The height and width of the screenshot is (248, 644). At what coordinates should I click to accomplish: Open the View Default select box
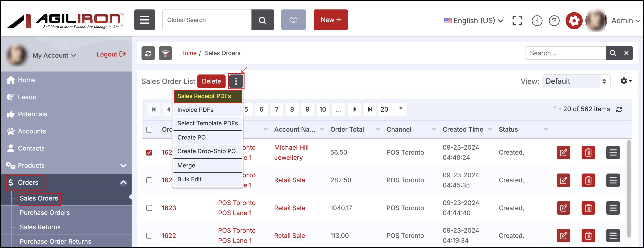pyautogui.click(x=576, y=81)
